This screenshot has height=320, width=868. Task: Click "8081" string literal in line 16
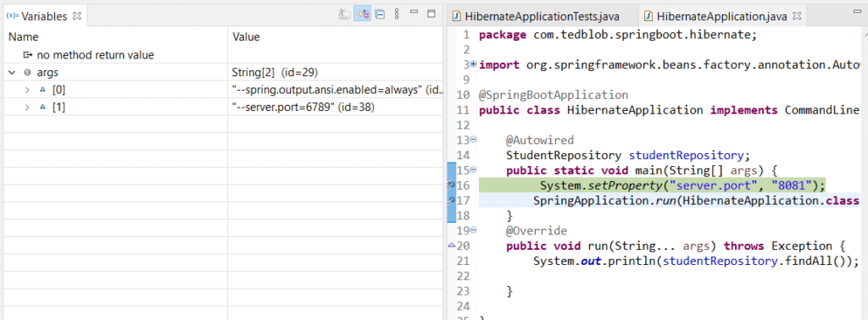(x=793, y=185)
